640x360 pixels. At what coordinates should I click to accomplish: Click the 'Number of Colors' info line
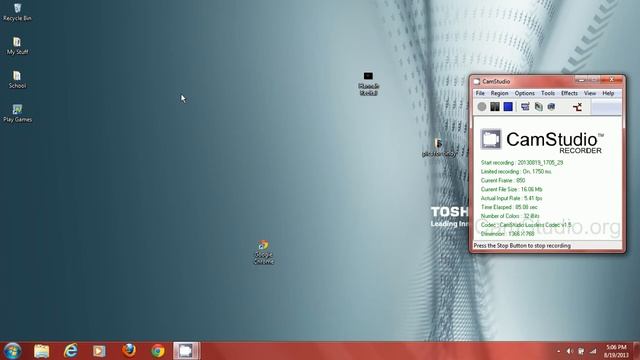click(510, 216)
